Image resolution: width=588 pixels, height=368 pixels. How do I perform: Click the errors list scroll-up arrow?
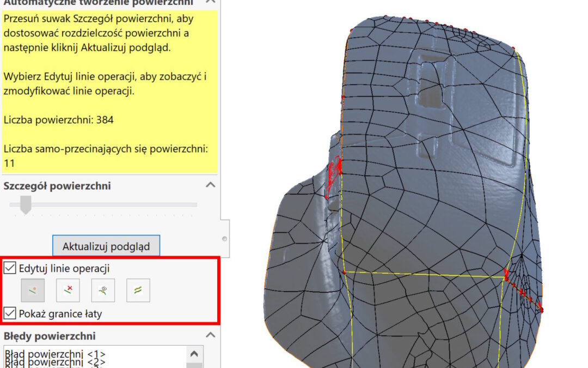coord(195,354)
